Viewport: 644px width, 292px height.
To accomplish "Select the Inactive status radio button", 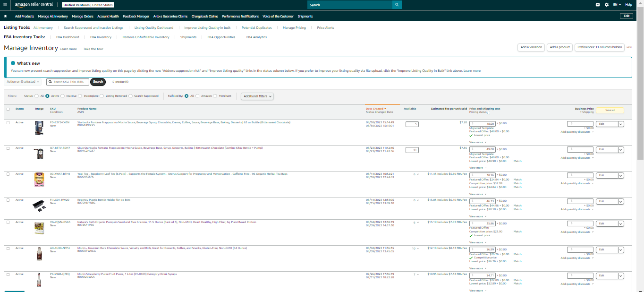I will pos(62,96).
